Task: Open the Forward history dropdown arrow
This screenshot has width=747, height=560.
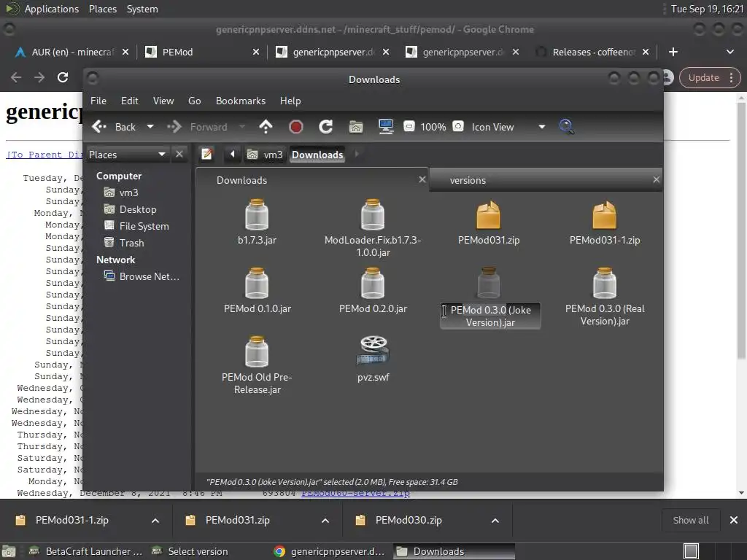Action: click(x=242, y=127)
